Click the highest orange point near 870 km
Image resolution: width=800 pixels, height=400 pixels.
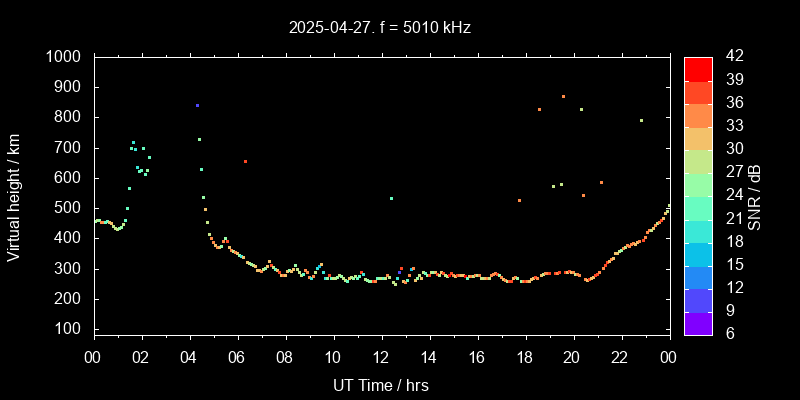(x=563, y=97)
